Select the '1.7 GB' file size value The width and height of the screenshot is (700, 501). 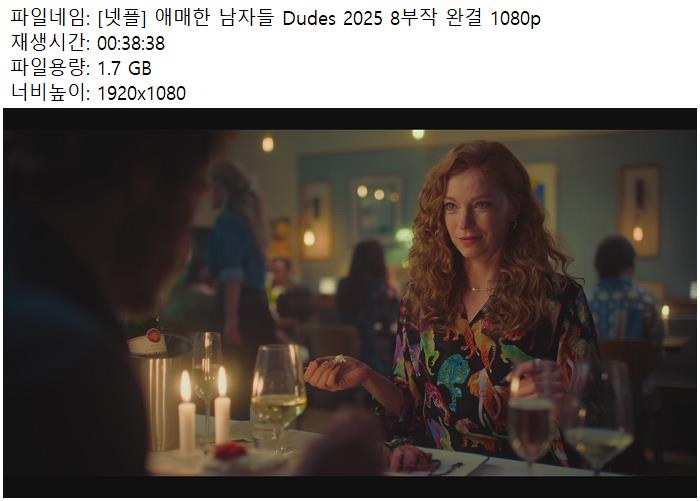coord(125,68)
